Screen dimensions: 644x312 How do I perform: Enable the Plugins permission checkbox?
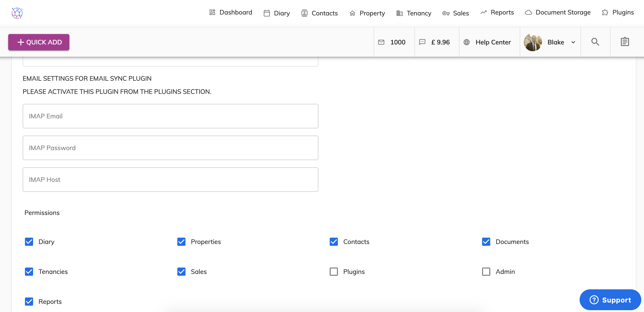(334, 272)
